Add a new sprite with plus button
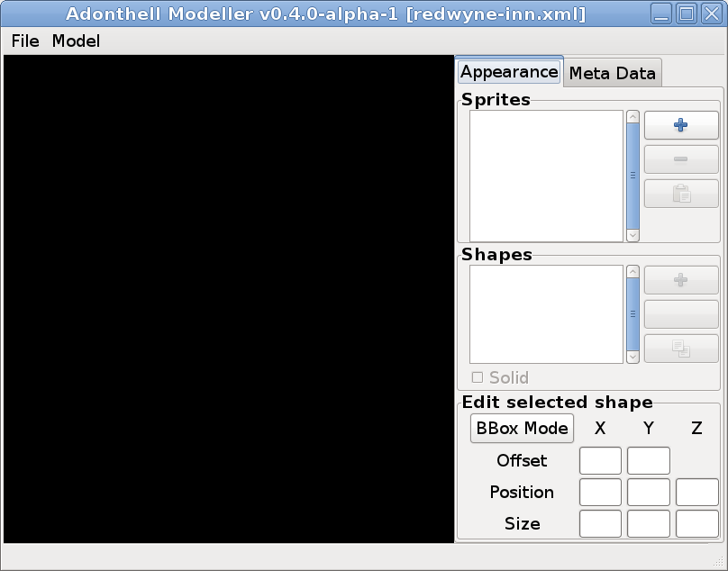This screenshot has height=571, width=728. point(681,125)
